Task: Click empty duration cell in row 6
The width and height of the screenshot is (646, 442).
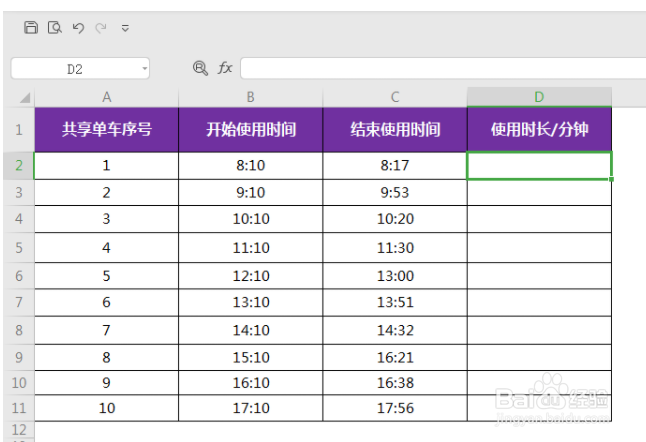Action: [x=539, y=276]
